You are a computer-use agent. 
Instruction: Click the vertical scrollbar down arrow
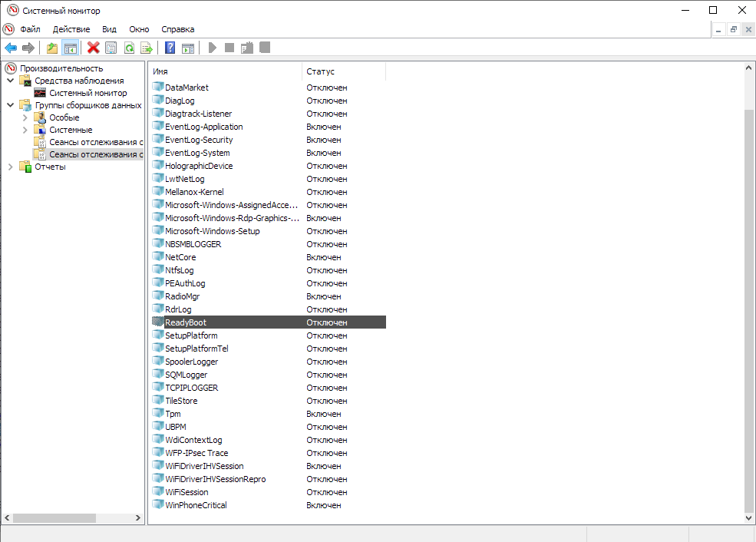748,518
